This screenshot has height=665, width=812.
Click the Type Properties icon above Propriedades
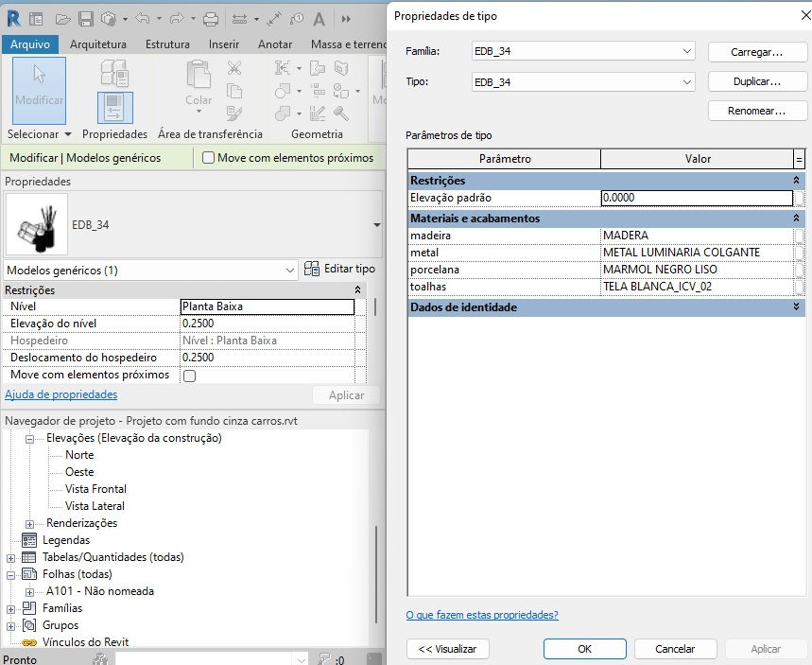[x=114, y=73]
